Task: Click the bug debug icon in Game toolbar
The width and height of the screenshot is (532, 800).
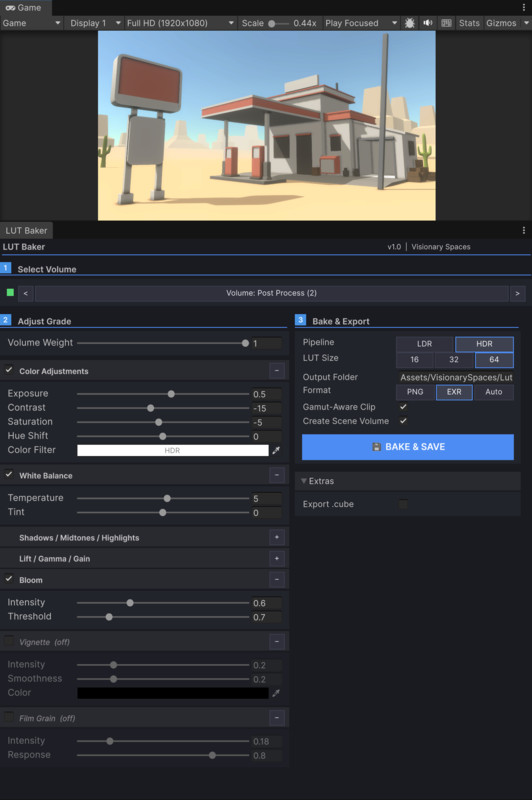Action: pyautogui.click(x=410, y=23)
